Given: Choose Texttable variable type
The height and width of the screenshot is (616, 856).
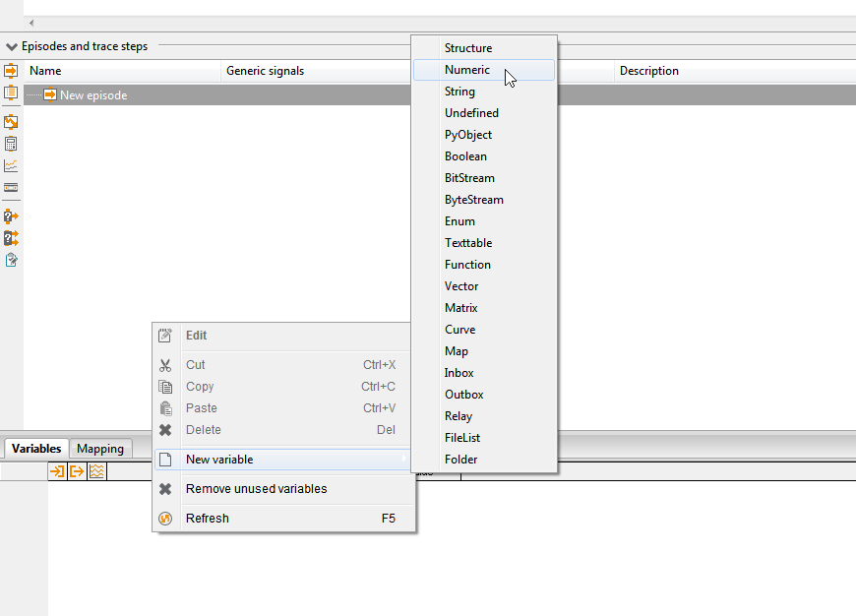Looking at the screenshot, I should (x=484, y=243).
